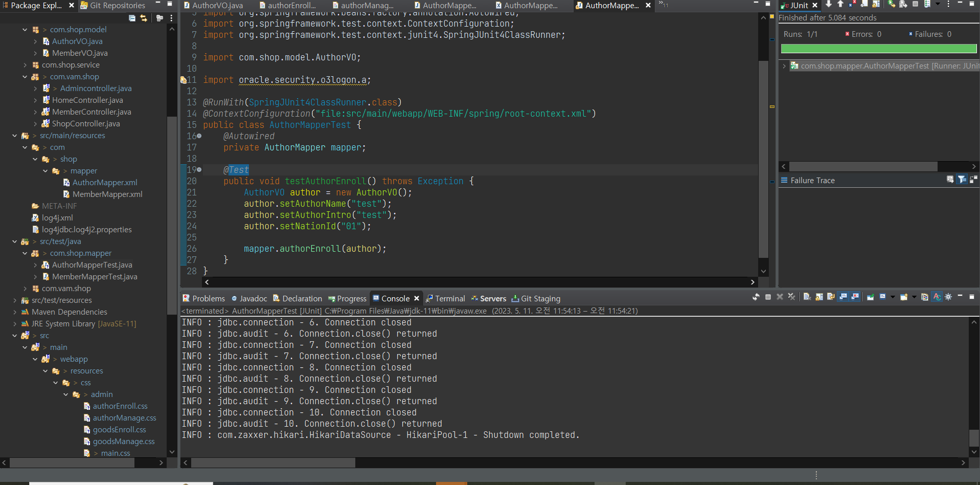Open display console dropdown arrow
980x485 pixels.
[x=893, y=297]
